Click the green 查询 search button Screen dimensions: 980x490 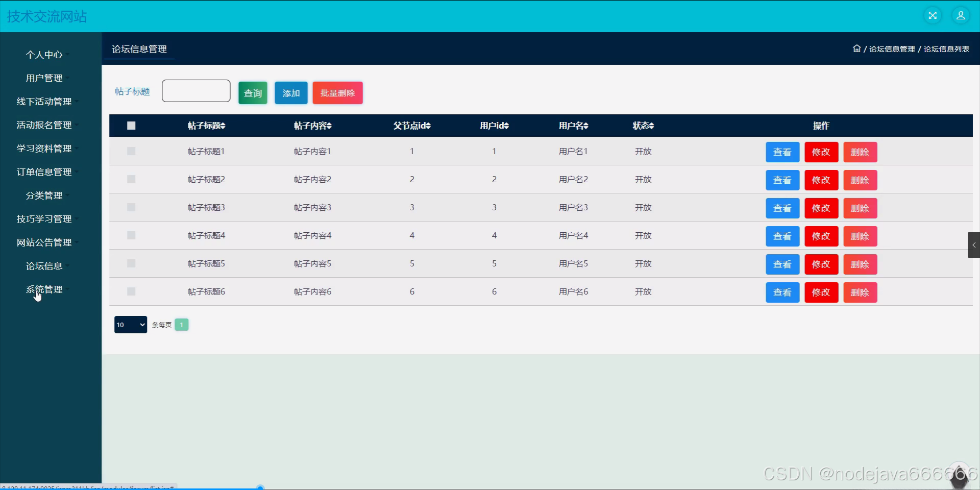253,93
